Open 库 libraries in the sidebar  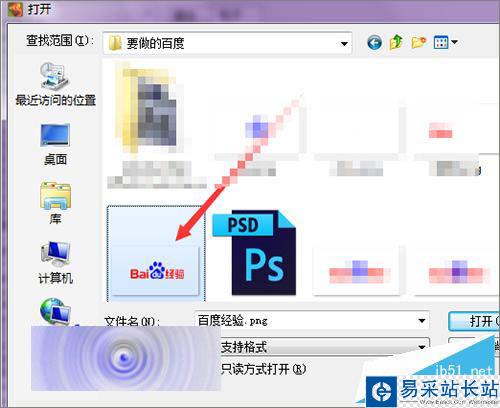tap(55, 203)
